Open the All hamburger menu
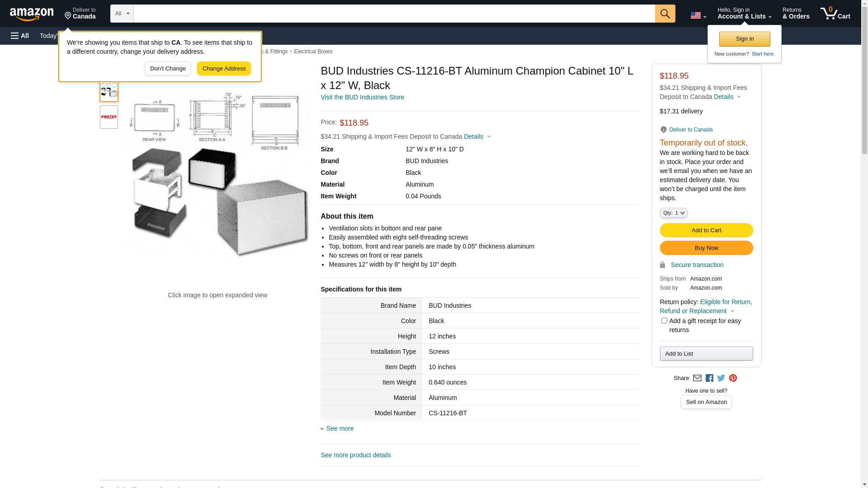Image resolution: width=868 pixels, height=488 pixels. [x=20, y=36]
